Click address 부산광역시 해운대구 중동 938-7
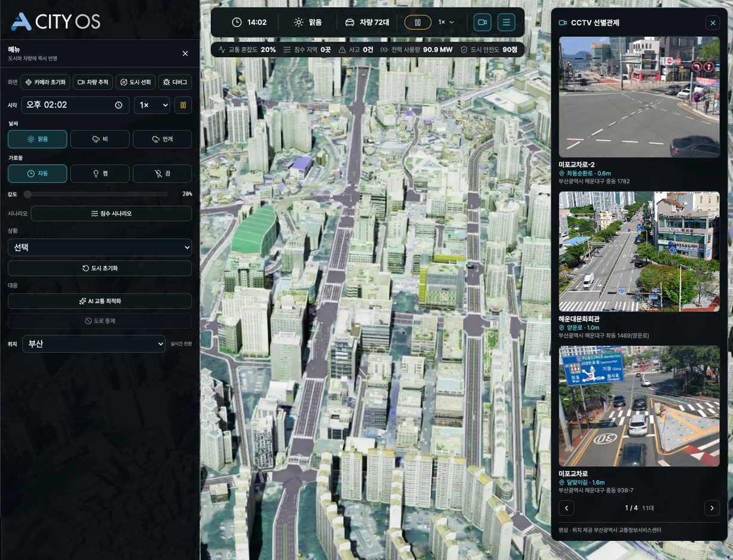733x560 pixels. point(596,491)
